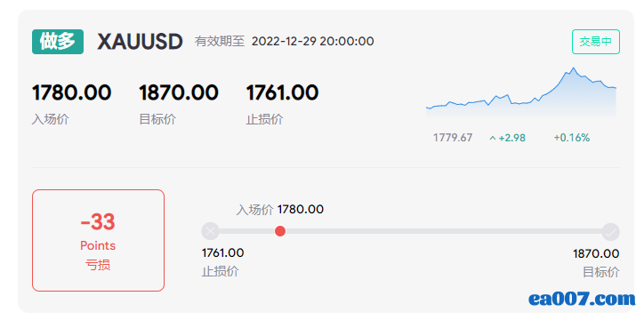Click the green 做多 badge

coord(58,42)
